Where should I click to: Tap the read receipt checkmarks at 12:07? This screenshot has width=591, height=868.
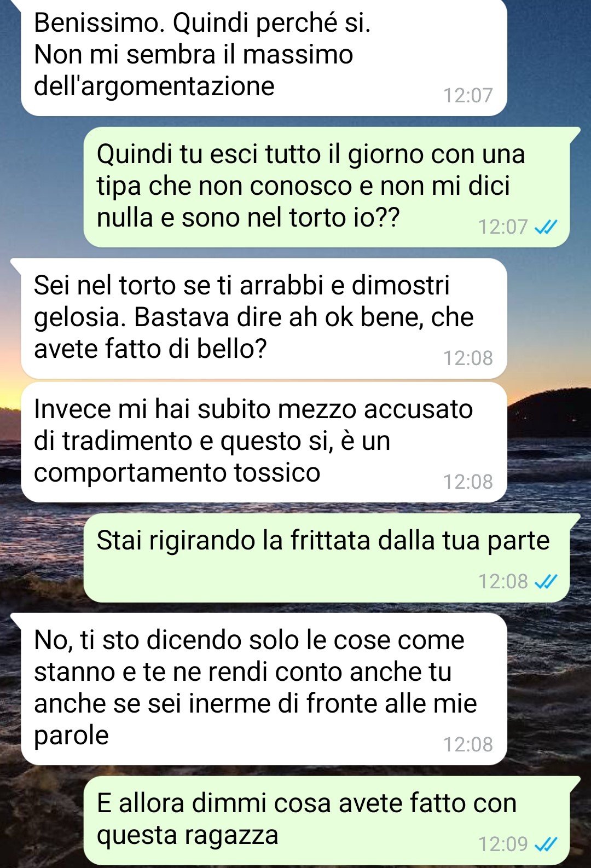(546, 227)
